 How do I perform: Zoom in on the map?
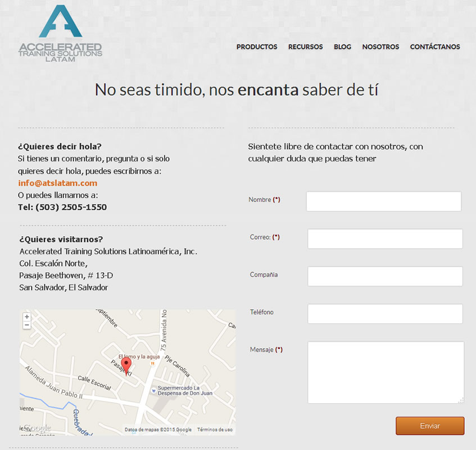[x=26, y=317]
